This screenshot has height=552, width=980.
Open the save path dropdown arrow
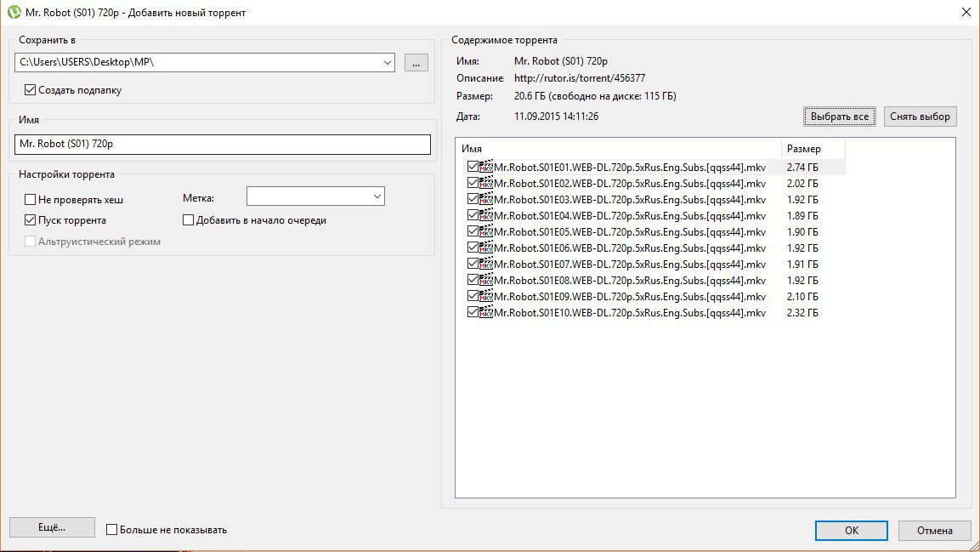point(387,62)
